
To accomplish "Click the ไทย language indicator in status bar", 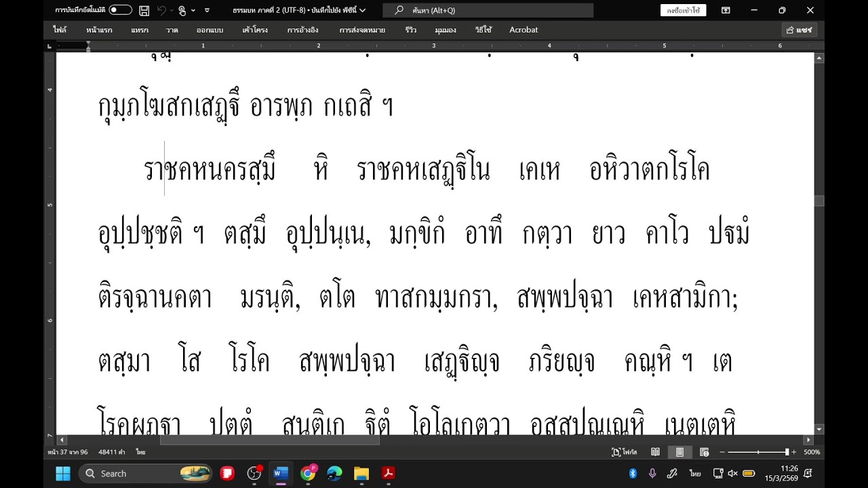I will [x=140, y=452].
